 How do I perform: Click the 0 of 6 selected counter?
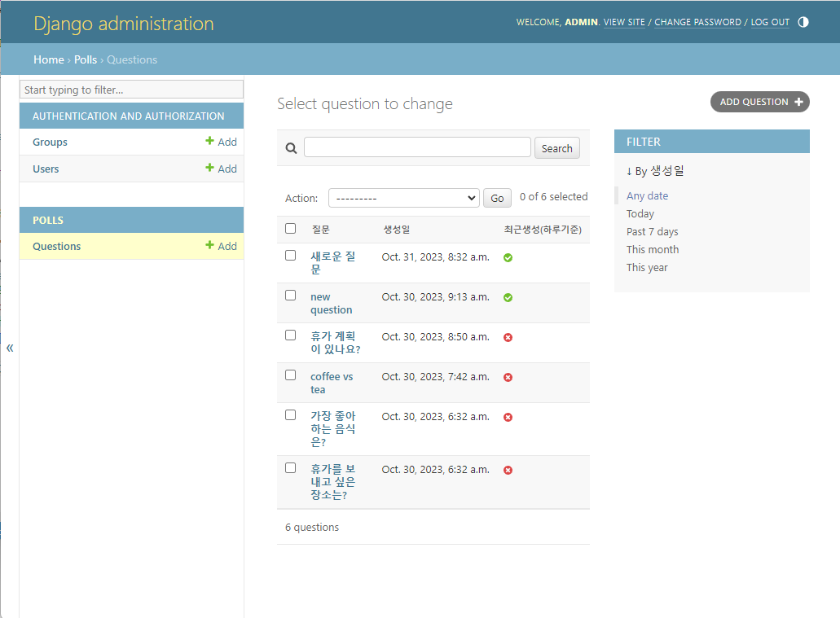[553, 196]
